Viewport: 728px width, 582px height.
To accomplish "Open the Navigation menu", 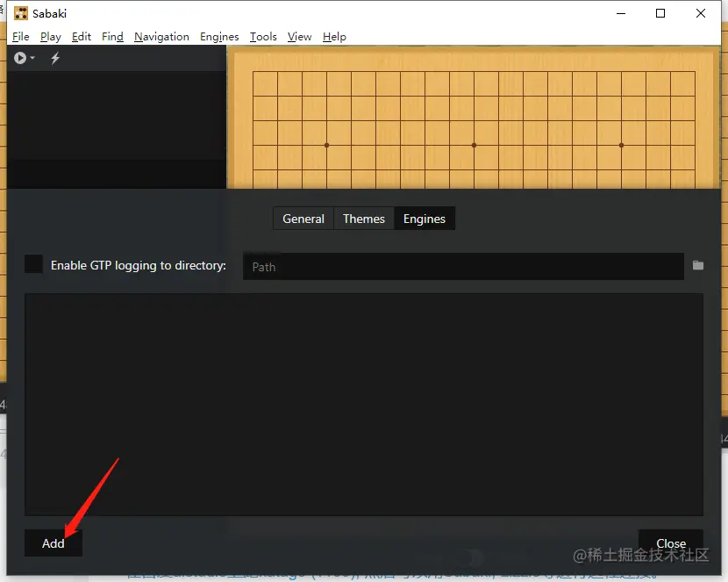I will tap(161, 37).
